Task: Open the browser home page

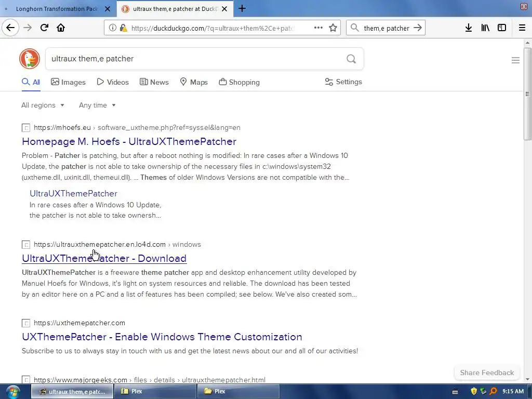Action: 61,28
